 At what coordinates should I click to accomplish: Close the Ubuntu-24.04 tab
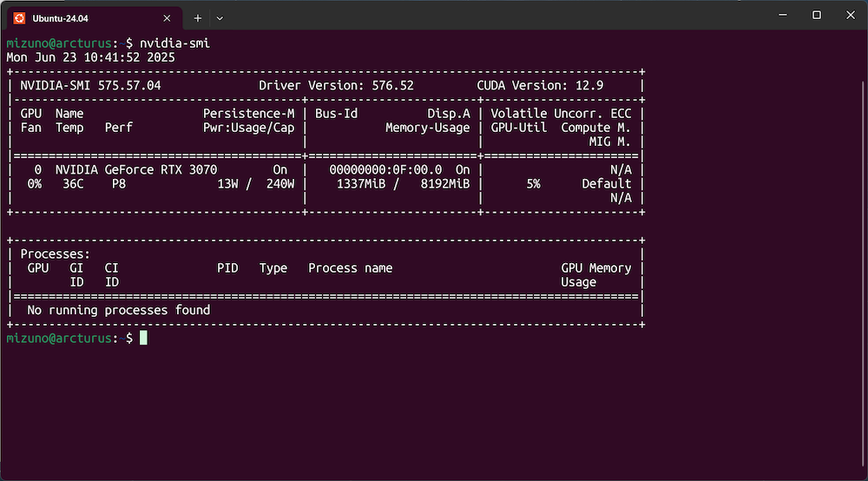click(x=166, y=17)
